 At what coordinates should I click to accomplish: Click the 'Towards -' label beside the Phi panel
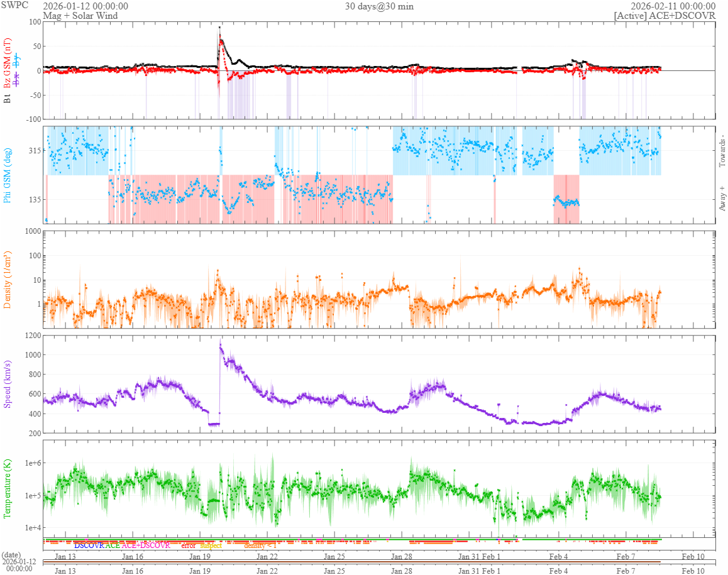pyautogui.click(x=722, y=151)
